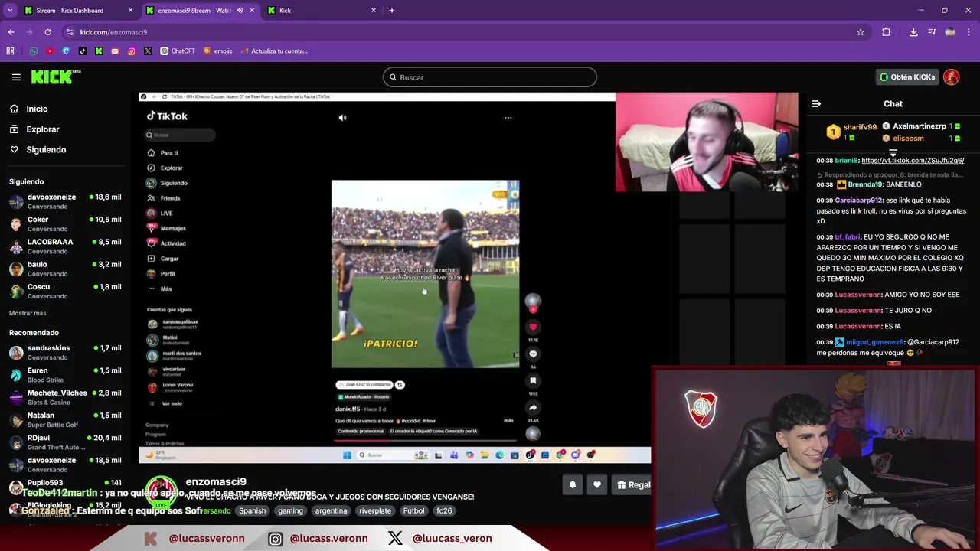Toggle TikTok video sound speaker
The width and height of the screenshot is (980, 551).
[342, 118]
